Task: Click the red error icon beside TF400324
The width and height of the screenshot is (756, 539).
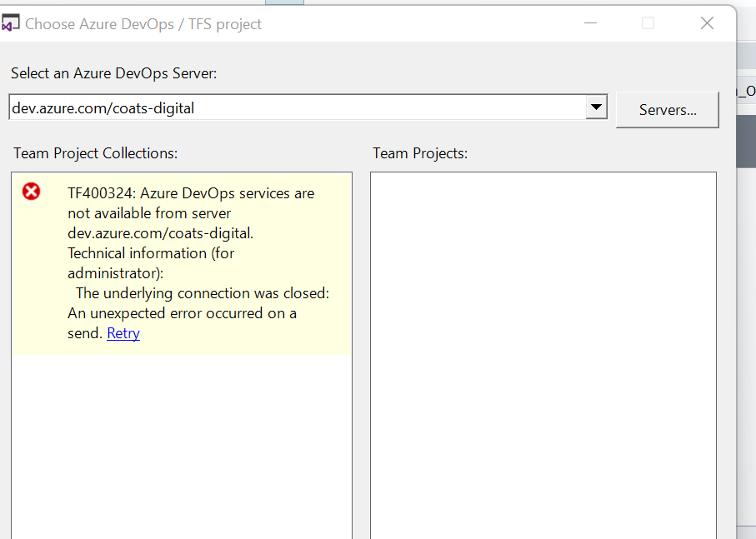Action: coord(31,192)
